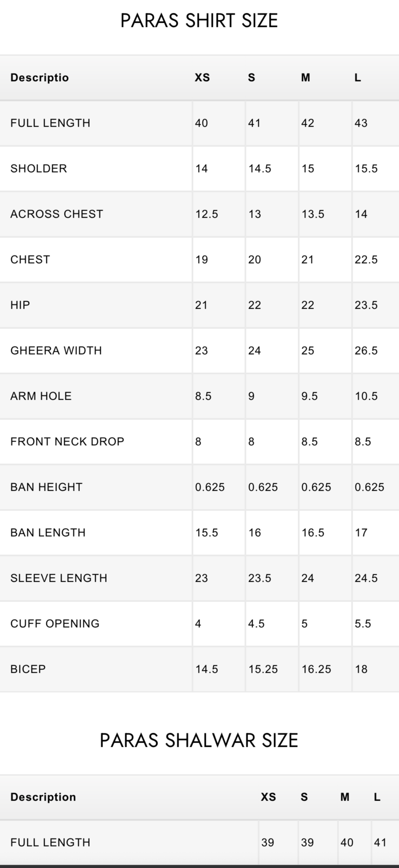Click the GHEERA WIDTH row label
This screenshot has width=399, height=868.
coord(56,350)
